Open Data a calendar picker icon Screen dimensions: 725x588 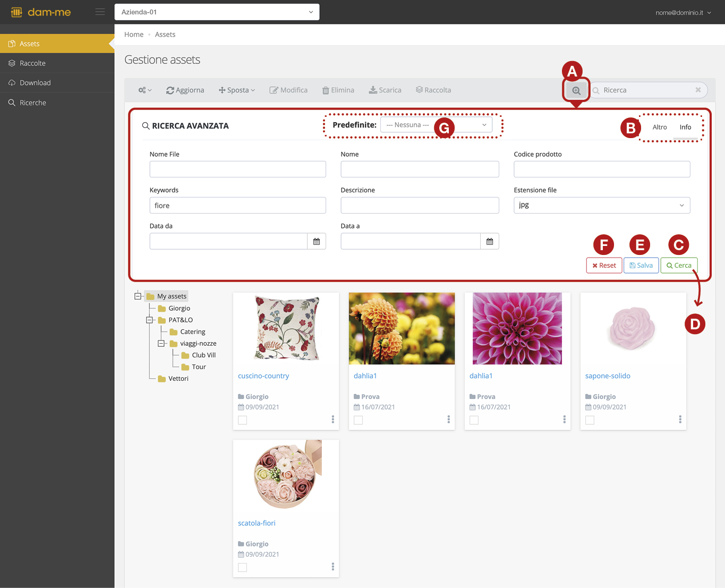[490, 241]
